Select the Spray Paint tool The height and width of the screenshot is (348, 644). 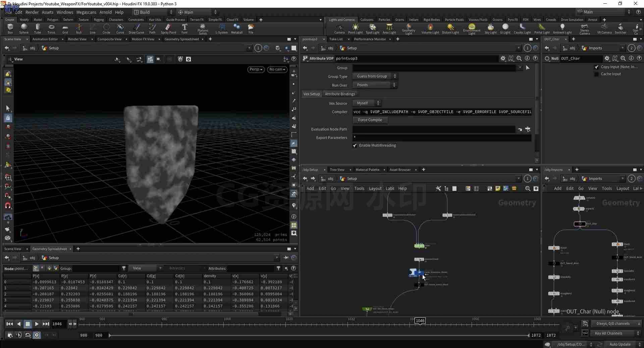(168, 29)
